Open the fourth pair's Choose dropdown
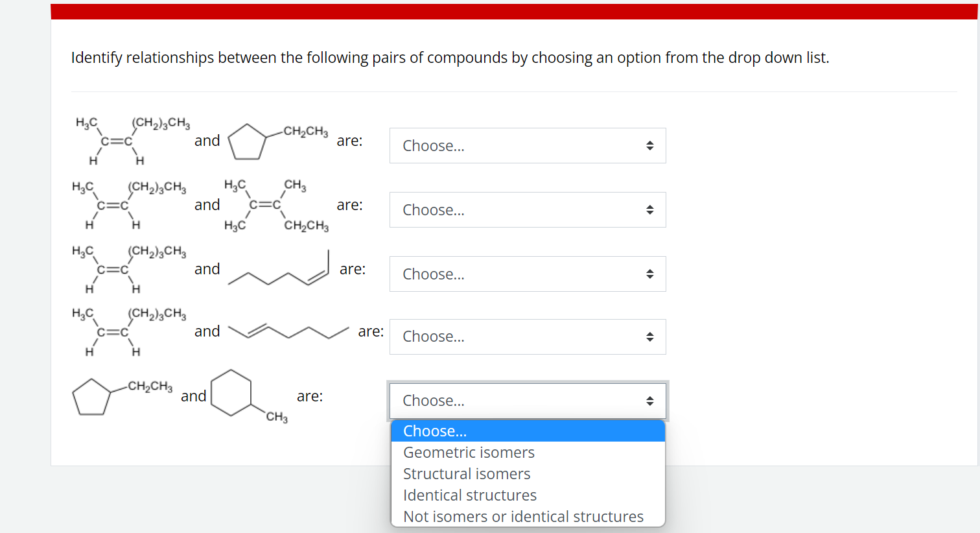This screenshot has width=980, height=533. pos(528,337)
